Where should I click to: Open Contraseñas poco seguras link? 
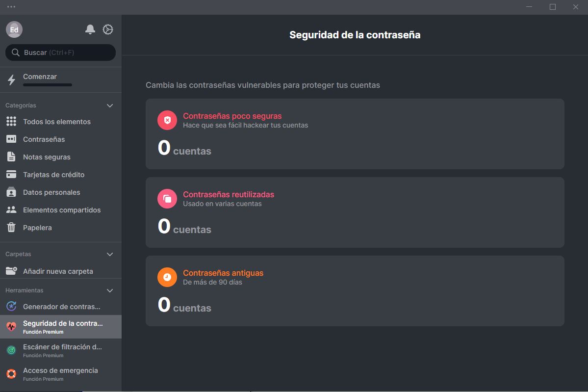click(x=232, y=116)
